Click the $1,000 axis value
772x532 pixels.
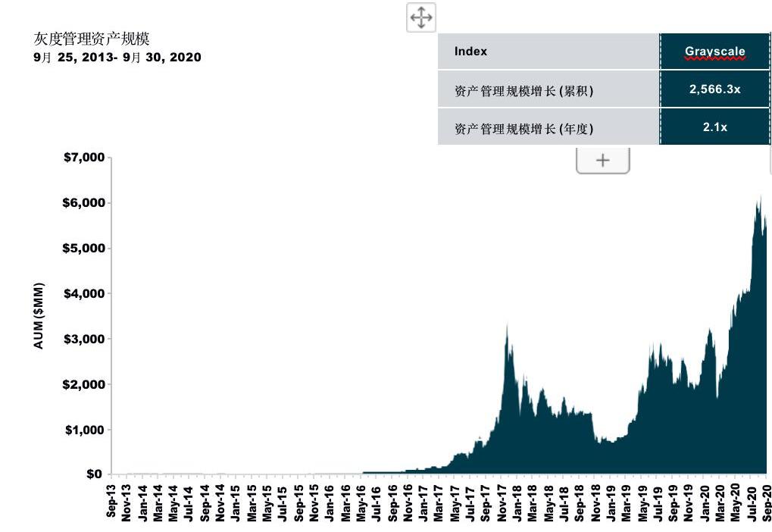click(85, 430)
